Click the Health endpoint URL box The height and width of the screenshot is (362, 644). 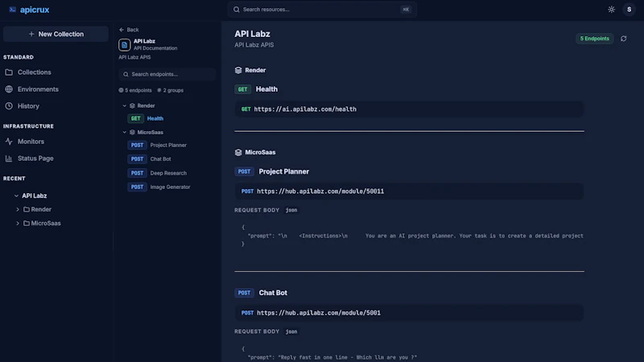pyautogui.click(x=409, y=109)
